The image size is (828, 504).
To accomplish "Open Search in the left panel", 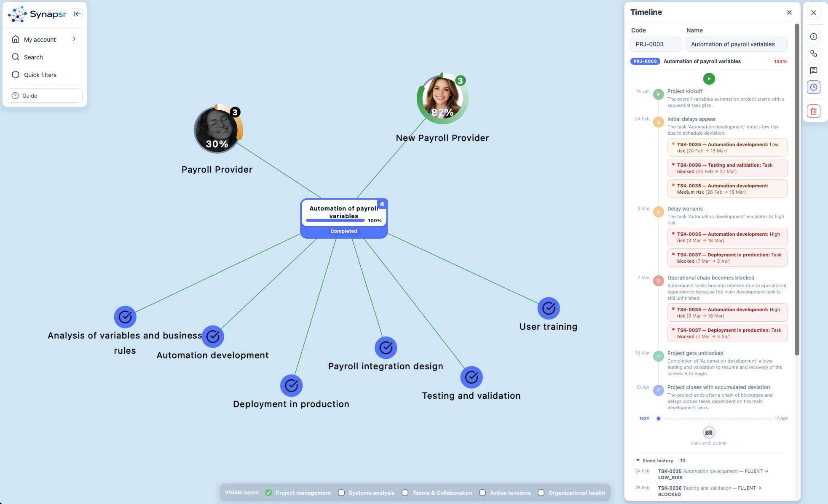I will (x=33, y=57).
